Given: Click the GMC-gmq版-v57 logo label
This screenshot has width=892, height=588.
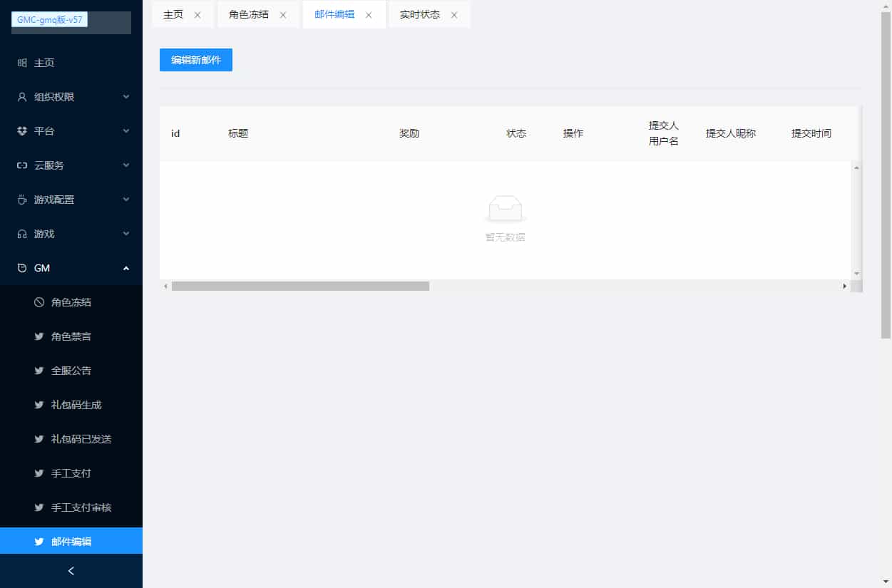Looking at the screenshot, I should tap(50, 20).
